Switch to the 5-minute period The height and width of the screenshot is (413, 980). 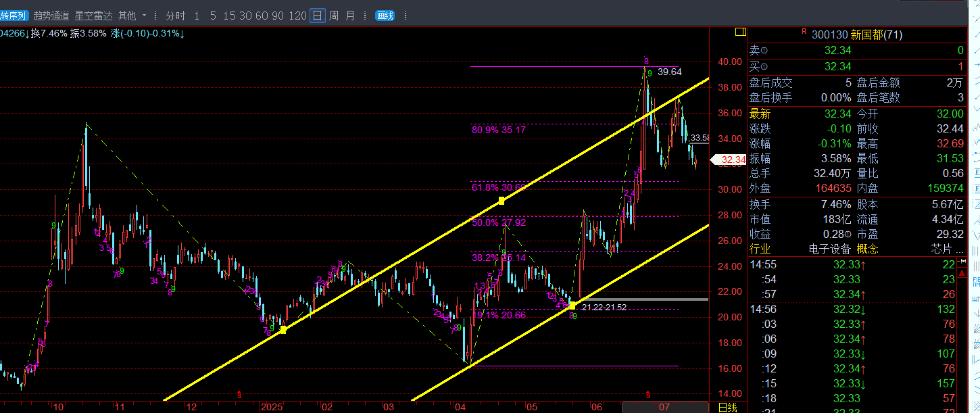click(x=213, y=16)
